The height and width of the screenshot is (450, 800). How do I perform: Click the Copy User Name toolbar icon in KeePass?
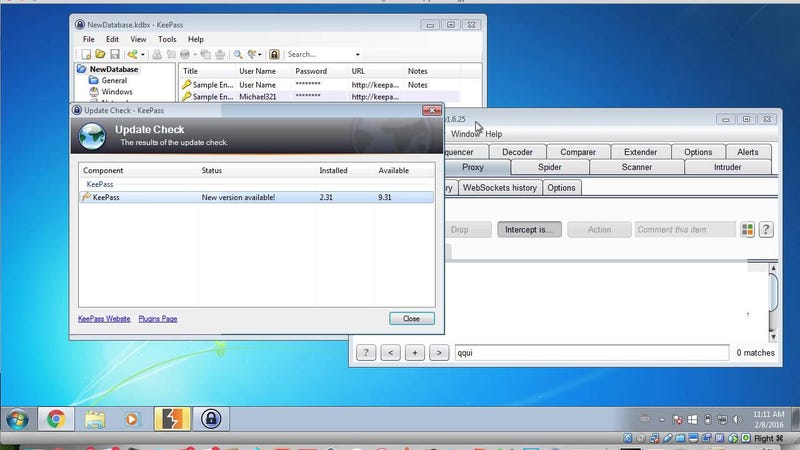tap(157, 54)
